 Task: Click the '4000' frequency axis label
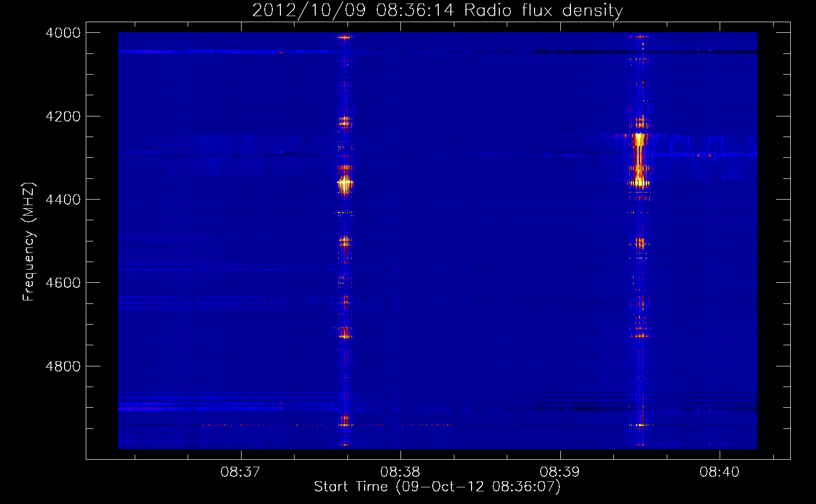[63, 33]
